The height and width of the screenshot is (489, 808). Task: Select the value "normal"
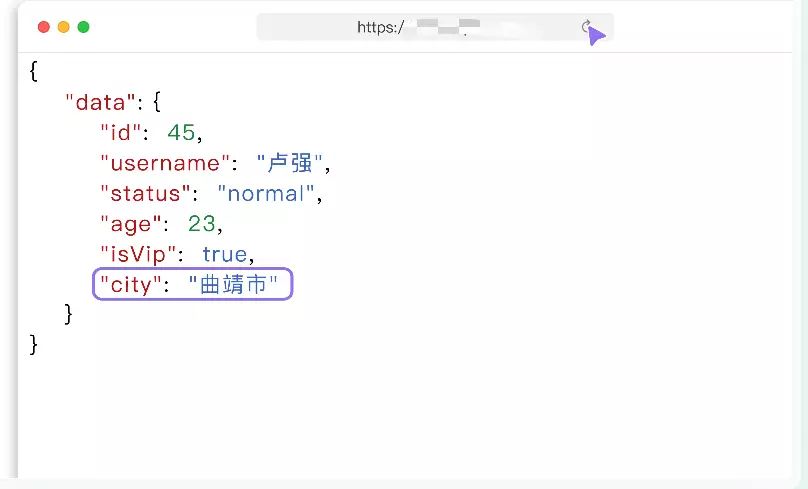point(266,194)
